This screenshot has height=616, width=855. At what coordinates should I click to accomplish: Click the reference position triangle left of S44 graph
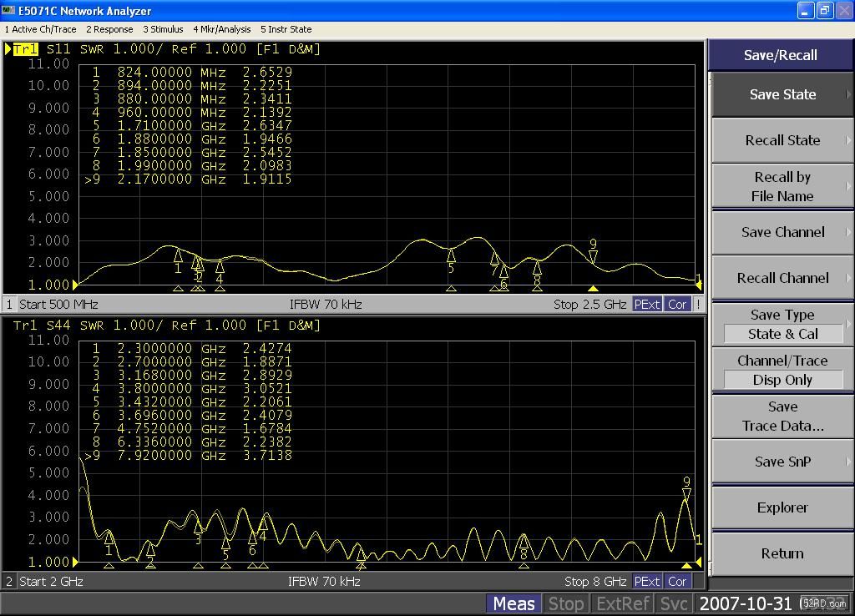pos(75,562)
